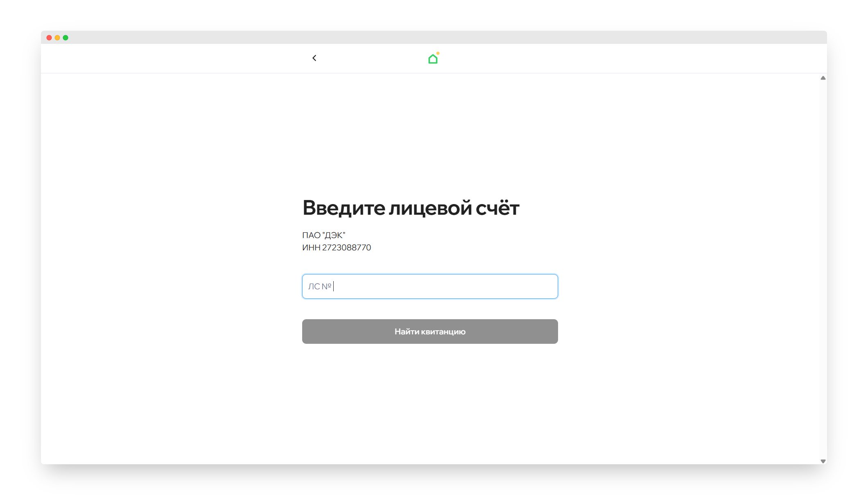Click the ИНН label text
868x495 pixels.
[x=311, y=247]
